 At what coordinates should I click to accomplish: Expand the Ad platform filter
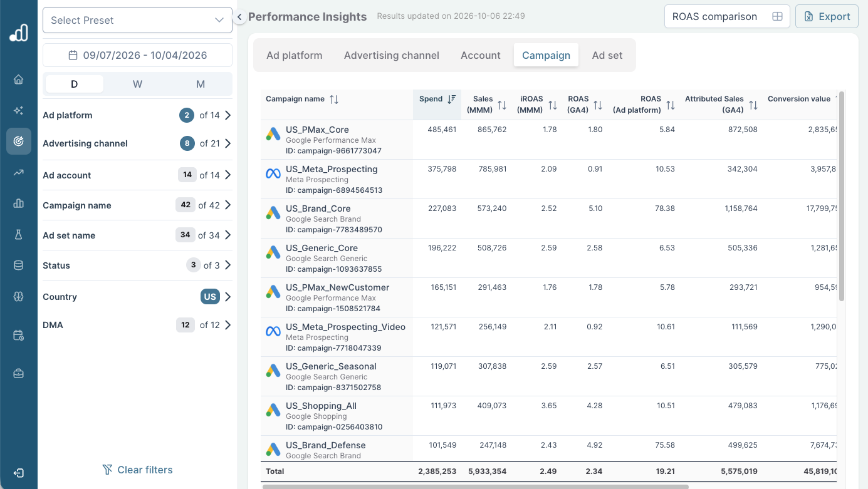click(x=137, y=115)
